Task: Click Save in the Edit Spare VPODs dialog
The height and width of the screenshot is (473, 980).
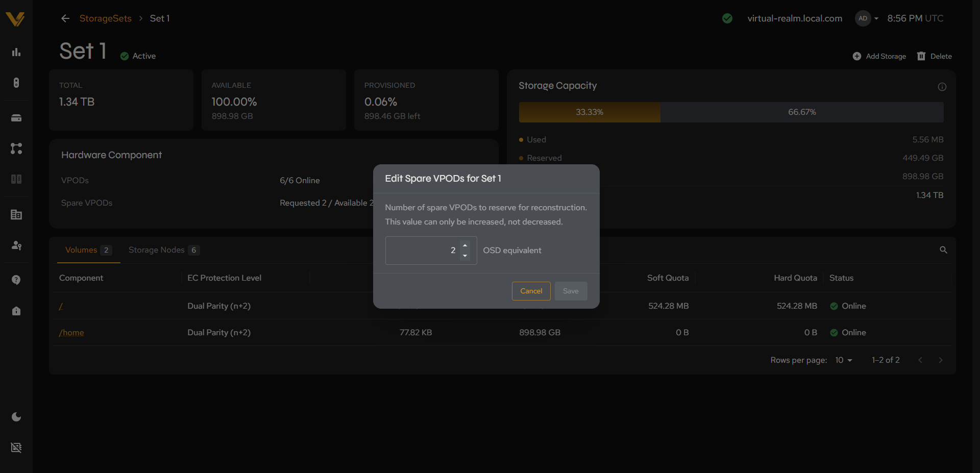Action: pyautogui.click(x=571, y=291)
